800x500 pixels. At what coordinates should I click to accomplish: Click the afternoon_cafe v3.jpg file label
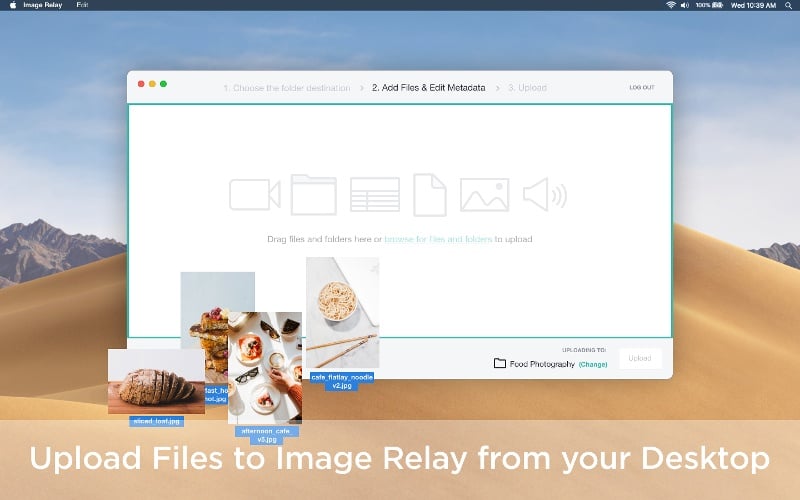(x=267, y=435)
